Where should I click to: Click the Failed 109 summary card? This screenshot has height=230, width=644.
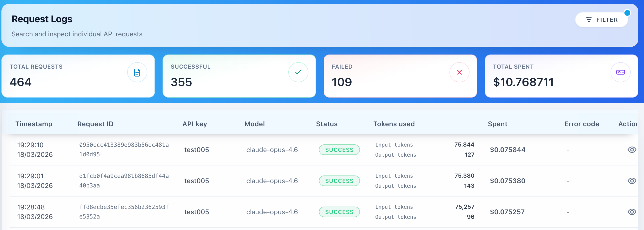(400, 76)
